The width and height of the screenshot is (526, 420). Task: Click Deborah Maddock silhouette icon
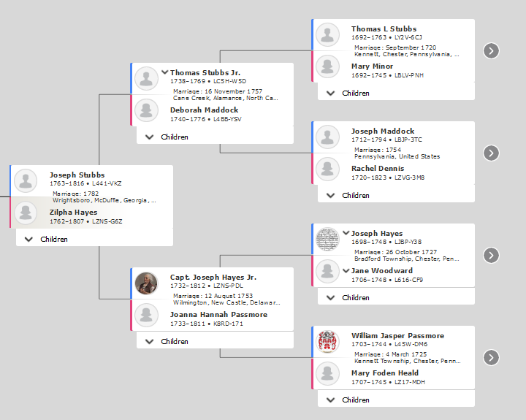[146, 110]
